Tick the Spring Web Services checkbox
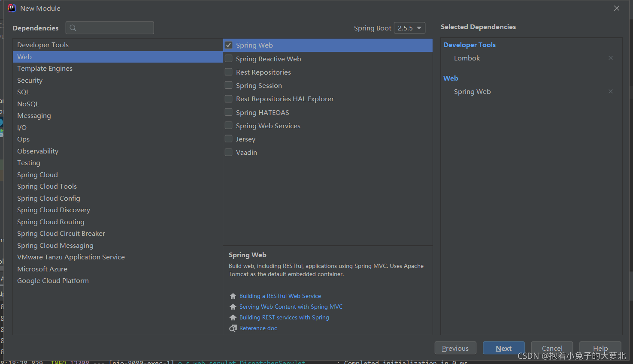The height and width of the screenshot is (364, 633). pos(229,125)
